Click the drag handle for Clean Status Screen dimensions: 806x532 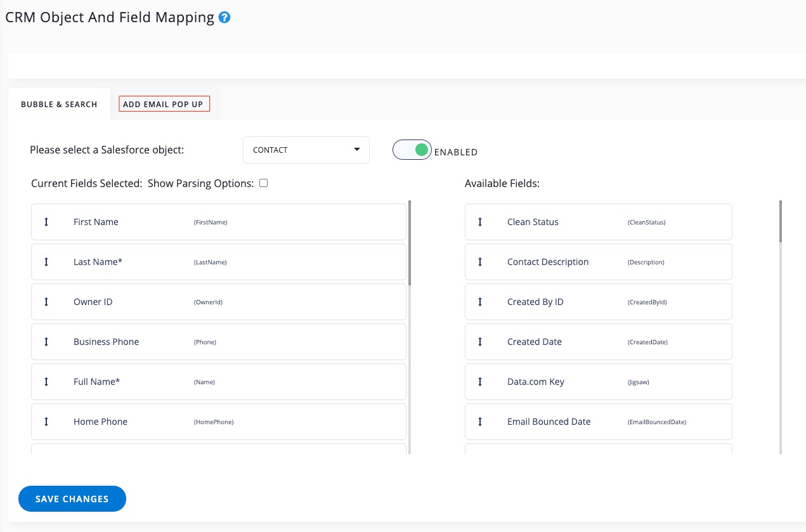[x=480, y=222]
